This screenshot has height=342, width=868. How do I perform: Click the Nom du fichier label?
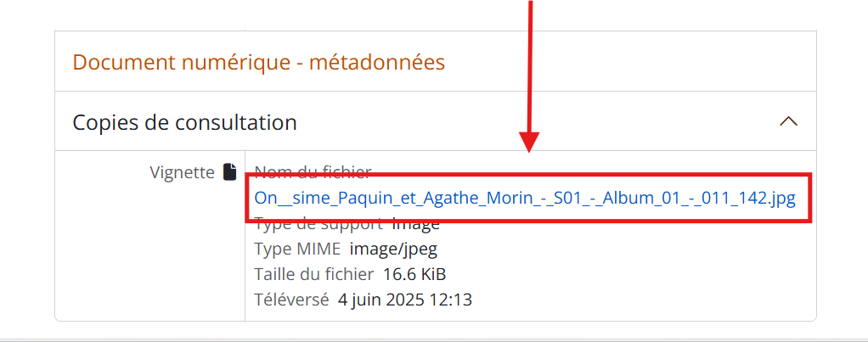pos(313,172)
